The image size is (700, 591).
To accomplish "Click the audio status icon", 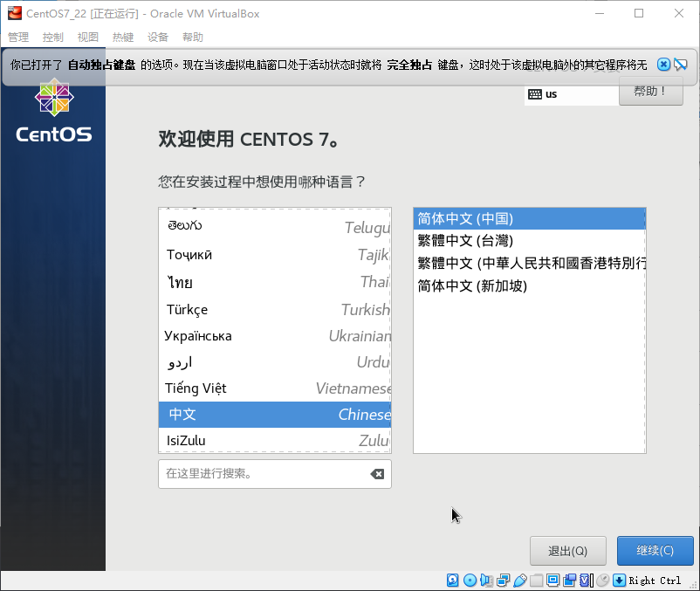I will (486, 580).
